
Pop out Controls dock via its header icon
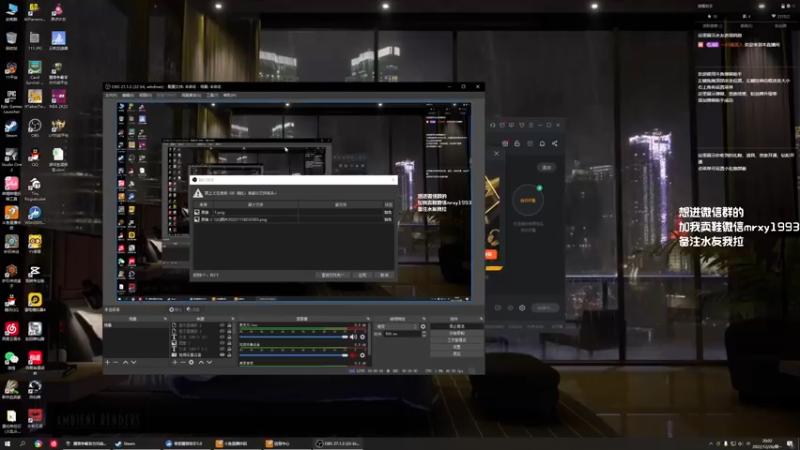pos(481,319)
